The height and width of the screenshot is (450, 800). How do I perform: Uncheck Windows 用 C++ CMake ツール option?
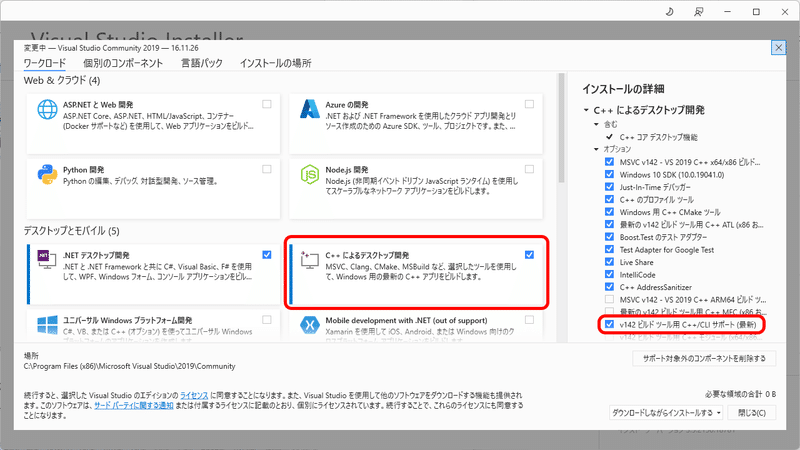609,212
